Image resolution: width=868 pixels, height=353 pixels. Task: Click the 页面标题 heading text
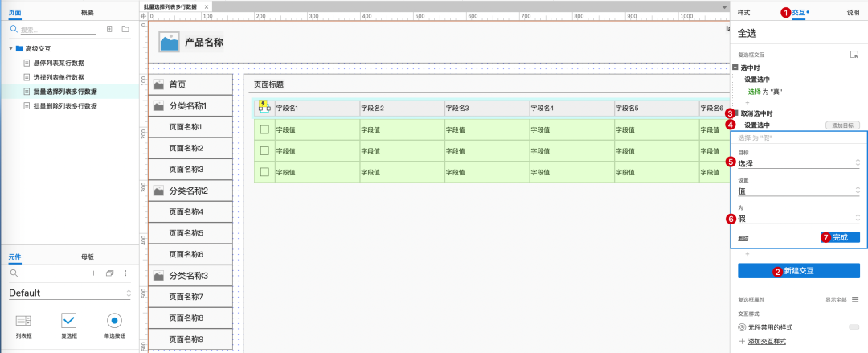269,84
